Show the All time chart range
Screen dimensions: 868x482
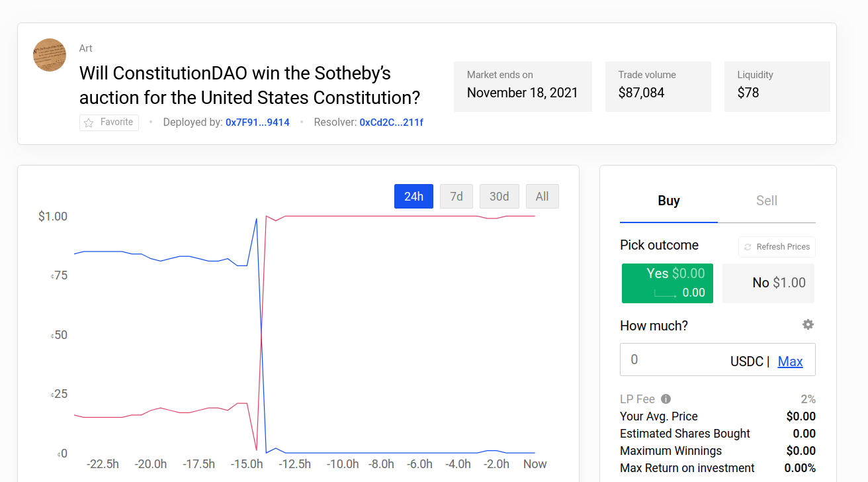click(542, 197)
